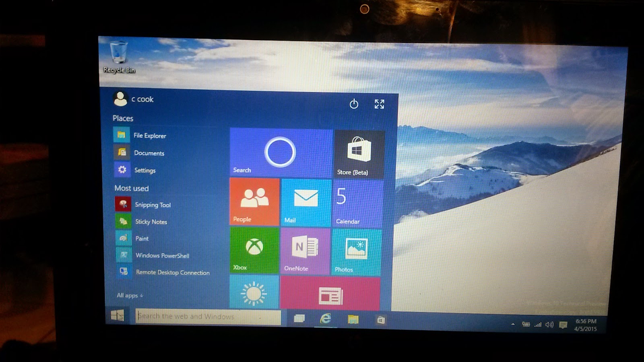The height and width of the screenshot is (362, 644).
Task: Open File Explorer from the Places list
Action: 140,135
